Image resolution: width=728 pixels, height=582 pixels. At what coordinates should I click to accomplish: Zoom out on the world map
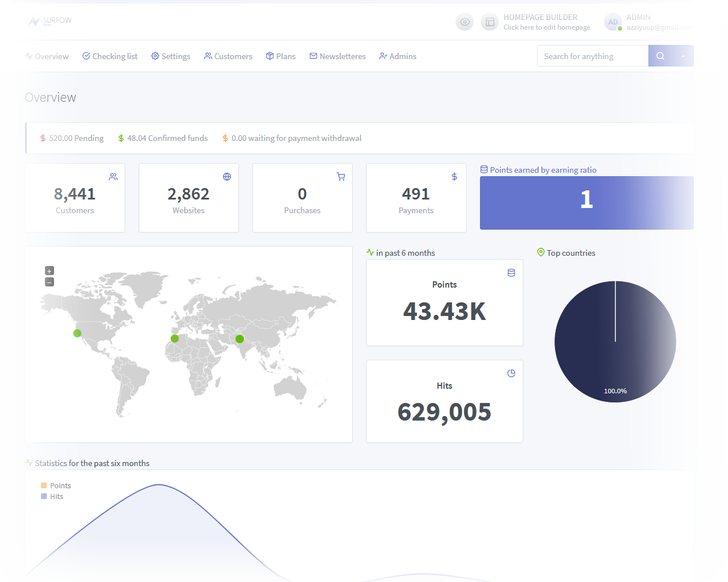click(x=49, y=282)
